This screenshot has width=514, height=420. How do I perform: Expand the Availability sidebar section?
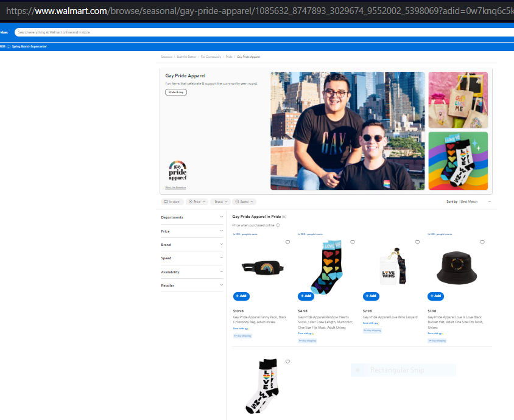click(192, 272)
